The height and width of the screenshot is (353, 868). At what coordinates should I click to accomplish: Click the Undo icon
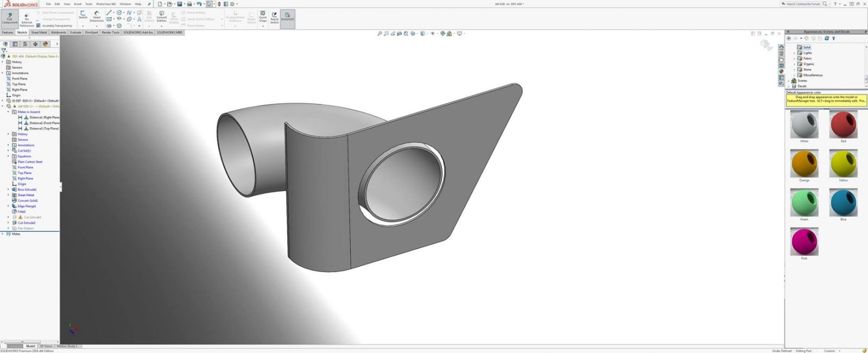(199, 4)
